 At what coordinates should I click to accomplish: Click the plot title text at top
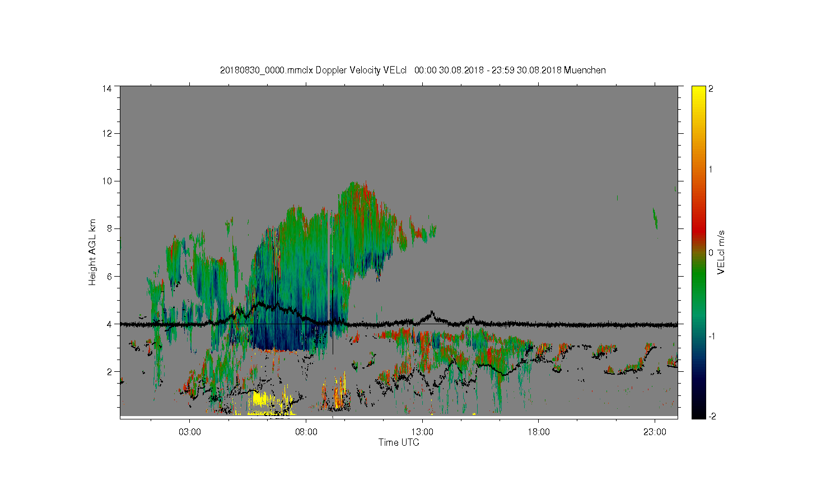point(413,70)
